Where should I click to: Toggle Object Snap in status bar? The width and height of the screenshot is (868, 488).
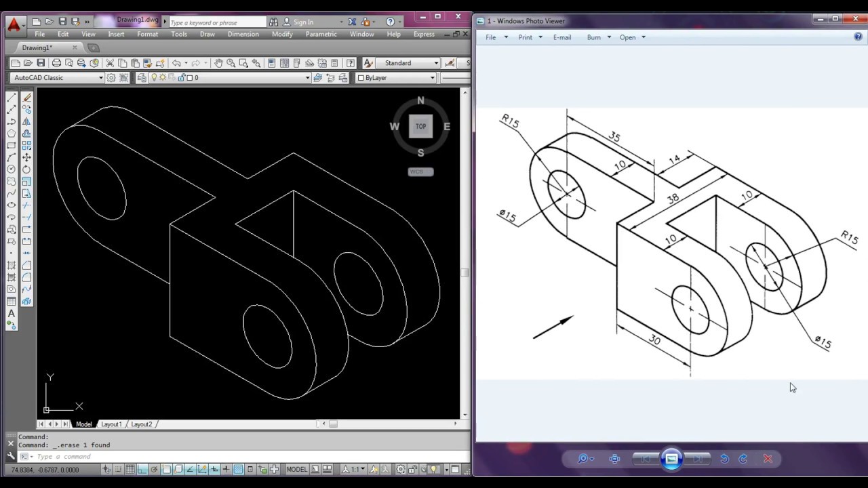pos(167,469)
